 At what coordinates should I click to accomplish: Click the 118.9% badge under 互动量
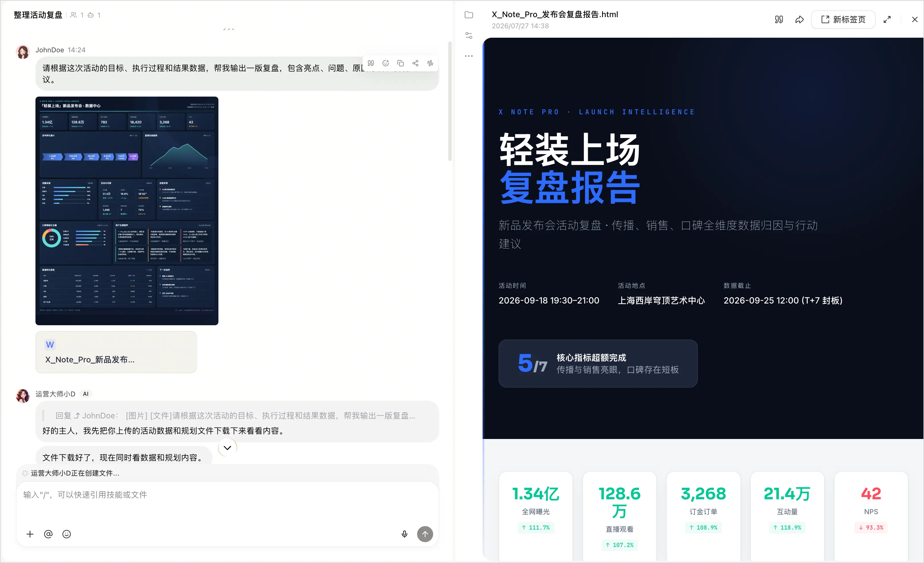point(787,527)
